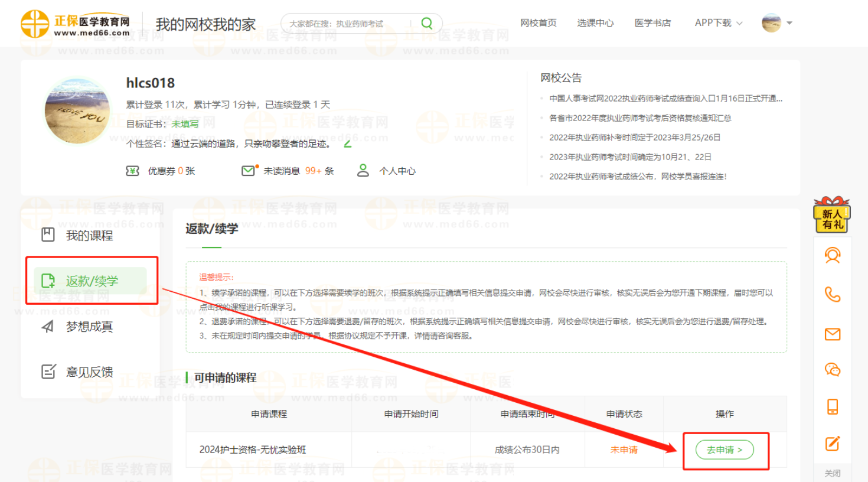Click the 未填写 target certificate link

[x=185, y=124]
